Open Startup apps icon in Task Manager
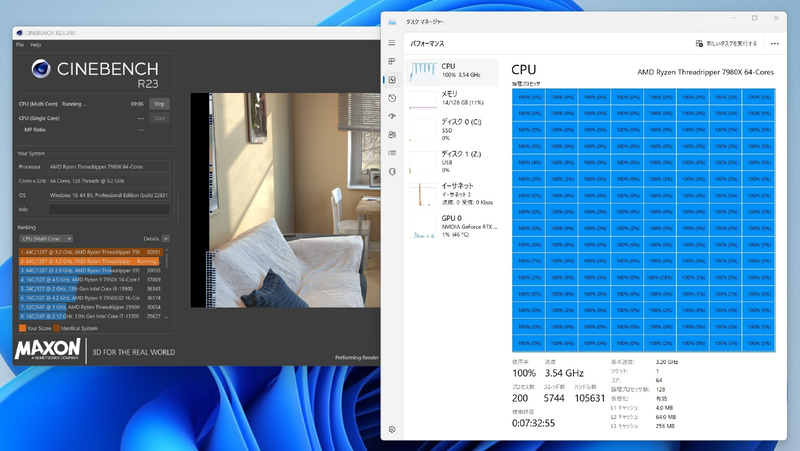800x451 pixels. [x=392, y=116]
